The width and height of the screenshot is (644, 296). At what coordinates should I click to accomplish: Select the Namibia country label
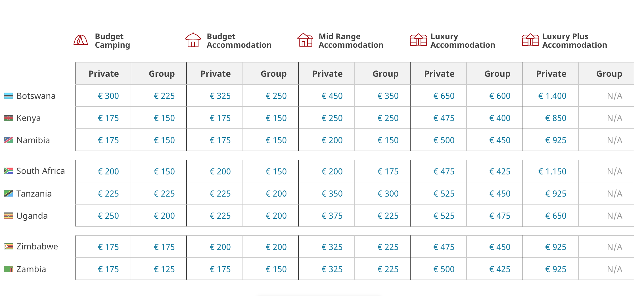point(33,140)
